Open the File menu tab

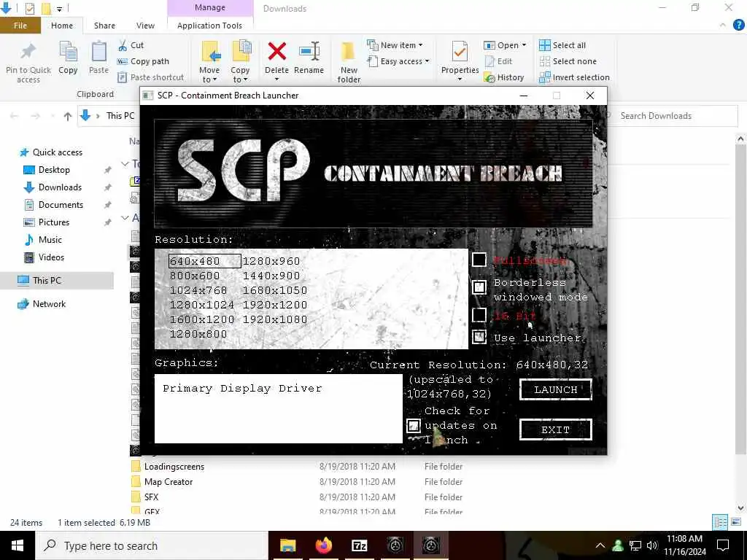pos(20,26)
